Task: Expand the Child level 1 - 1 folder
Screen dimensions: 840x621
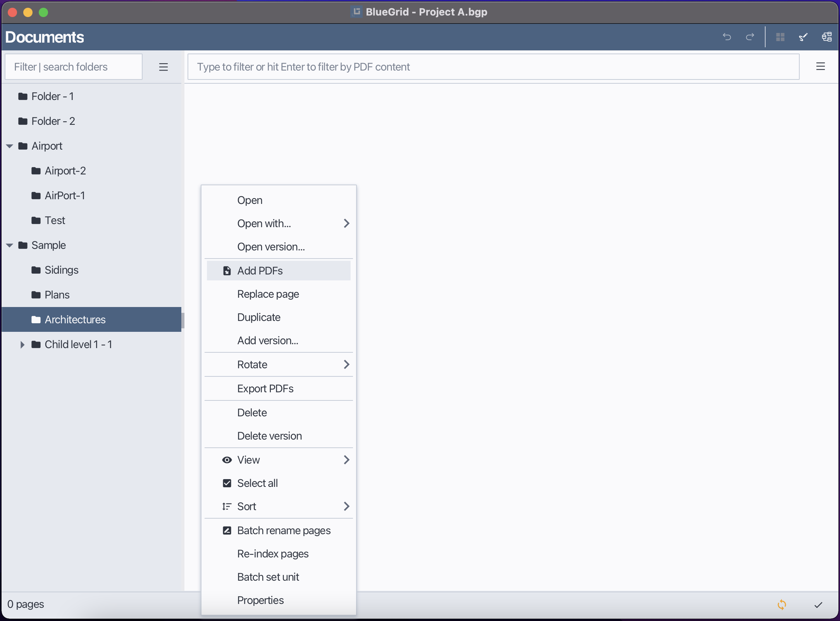Action: coord(22,344)
